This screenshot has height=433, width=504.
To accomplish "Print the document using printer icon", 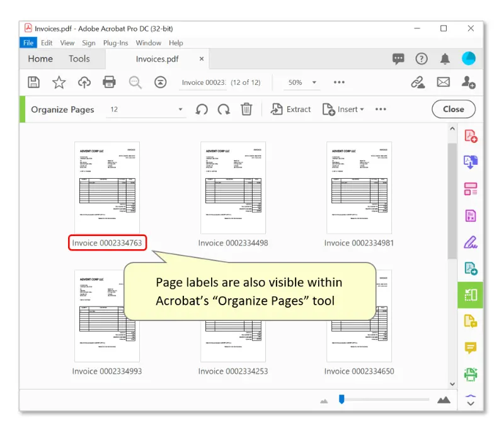I will (x=109, y=82).
